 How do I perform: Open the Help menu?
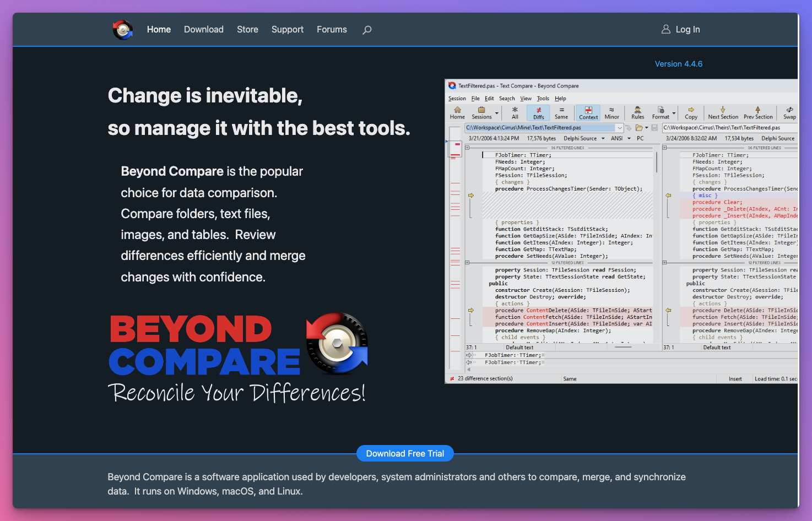click(560, 99)
